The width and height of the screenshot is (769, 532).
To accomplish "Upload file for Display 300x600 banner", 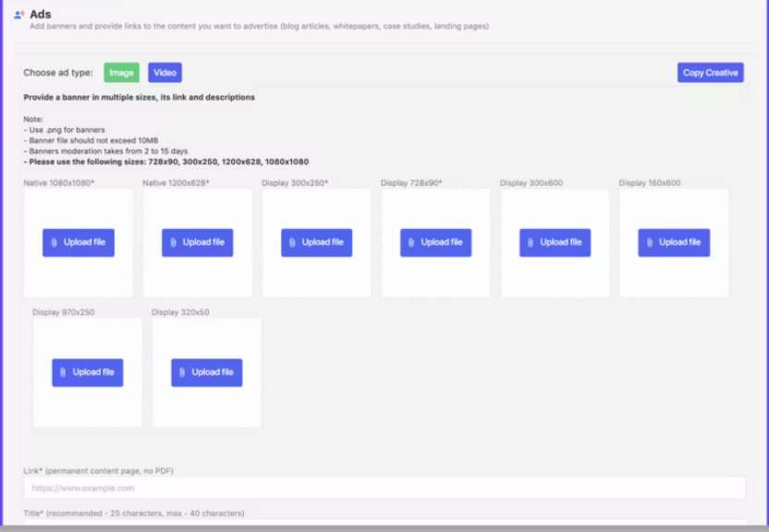I will (x=555, y=242).
